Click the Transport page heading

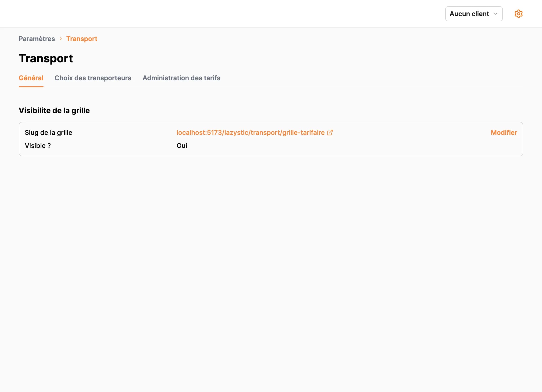point(46,59)
